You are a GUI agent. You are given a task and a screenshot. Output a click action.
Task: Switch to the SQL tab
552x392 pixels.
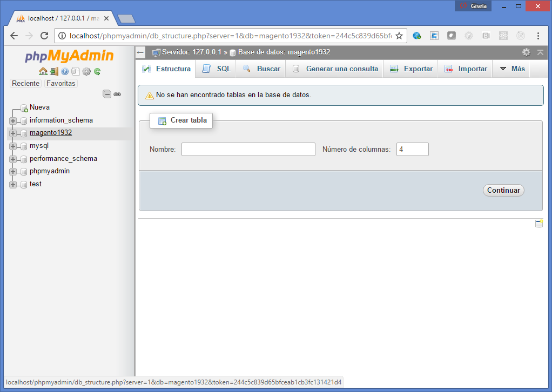click(x=217, y=69)
